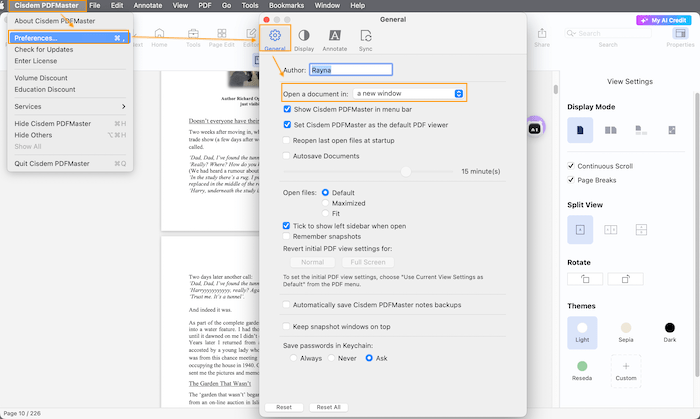Click the Full Screen revert button

pos(368,262)
